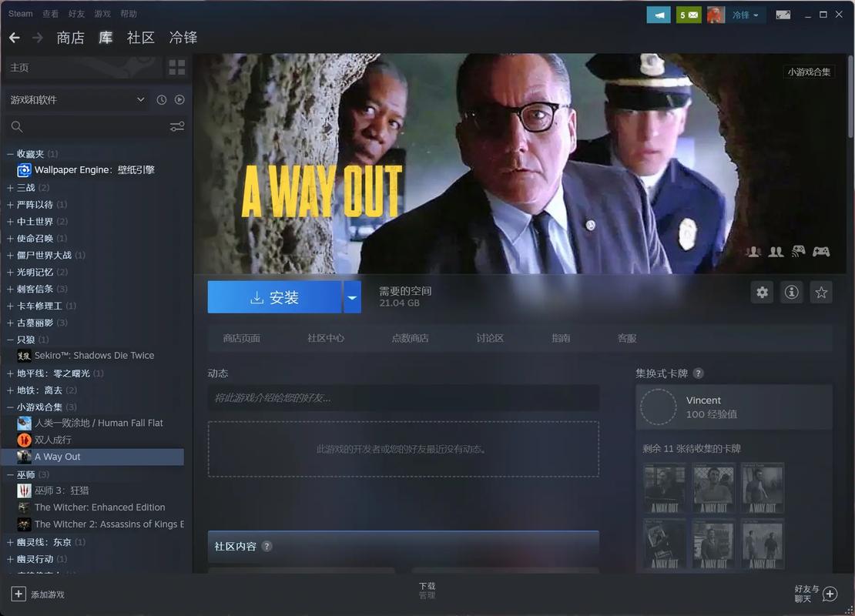Collapse the 收藏夹 category
Viewport: 855px width, 616px height.
[x=10, y=154]
